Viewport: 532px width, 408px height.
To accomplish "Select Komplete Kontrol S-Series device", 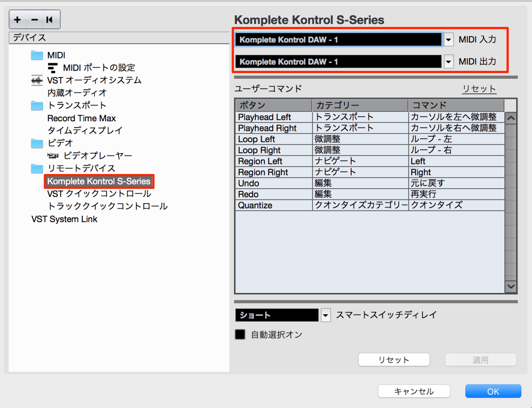I will 99,181.
